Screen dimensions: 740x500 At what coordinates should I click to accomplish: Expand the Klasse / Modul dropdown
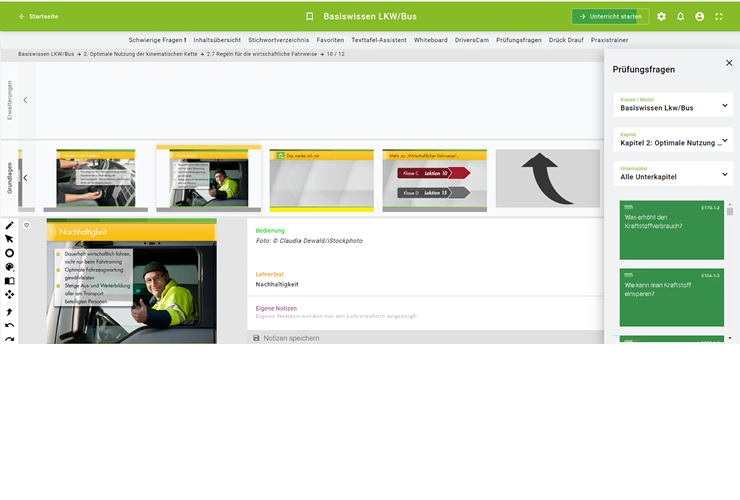point(673,104)
